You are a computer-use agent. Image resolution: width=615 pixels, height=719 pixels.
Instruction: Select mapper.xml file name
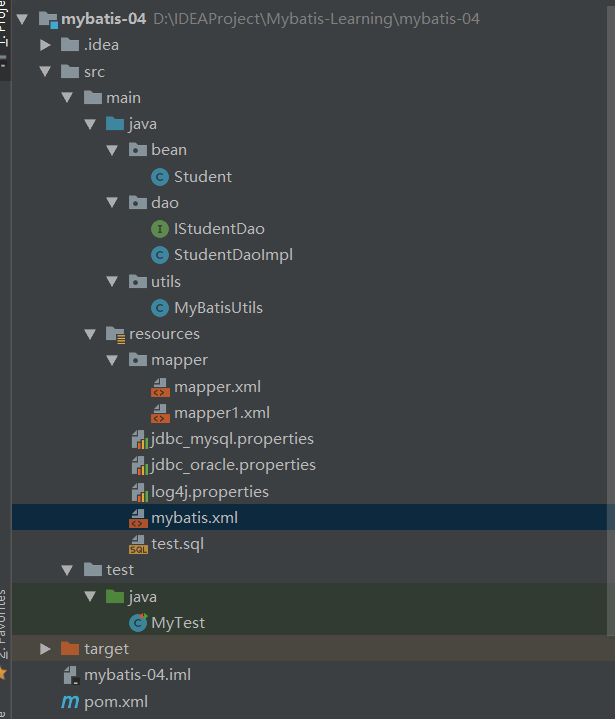coord(217,387)
